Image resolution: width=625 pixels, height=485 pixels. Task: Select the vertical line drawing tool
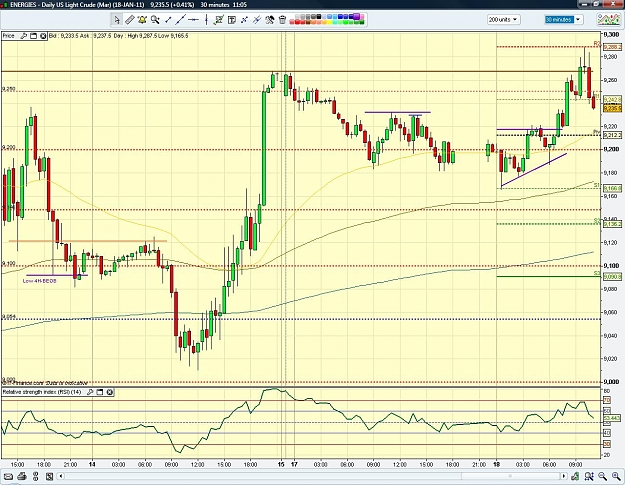coord(206,20)
